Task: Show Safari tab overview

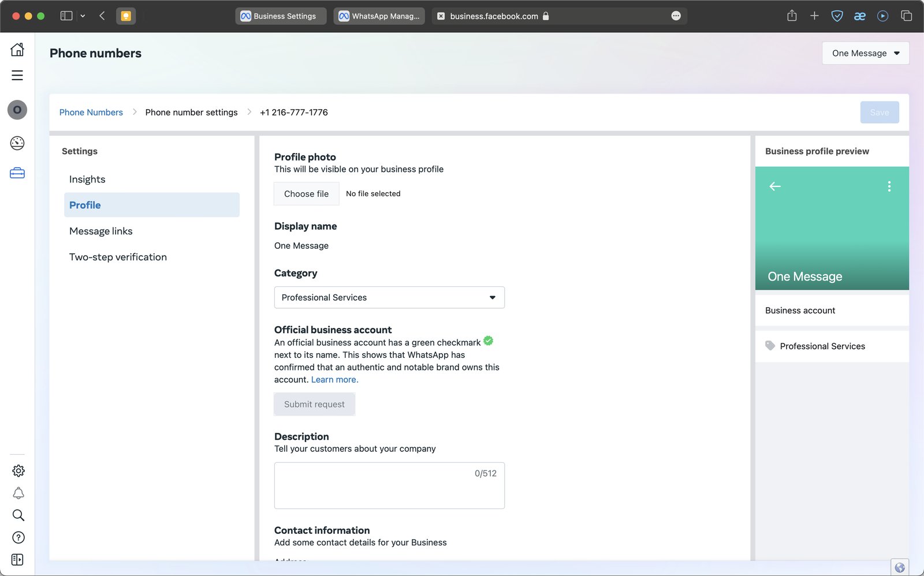Action: click(x=907, y=16)
